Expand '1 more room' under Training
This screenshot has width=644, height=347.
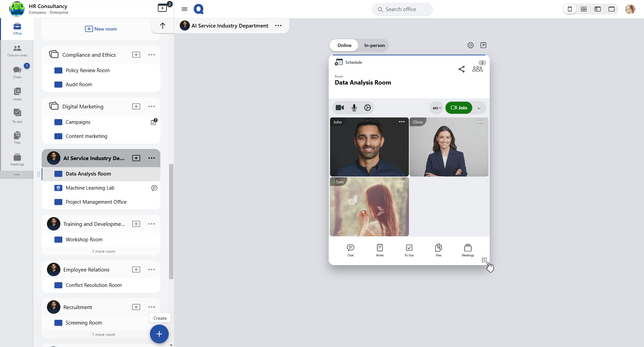pos(104,251)
